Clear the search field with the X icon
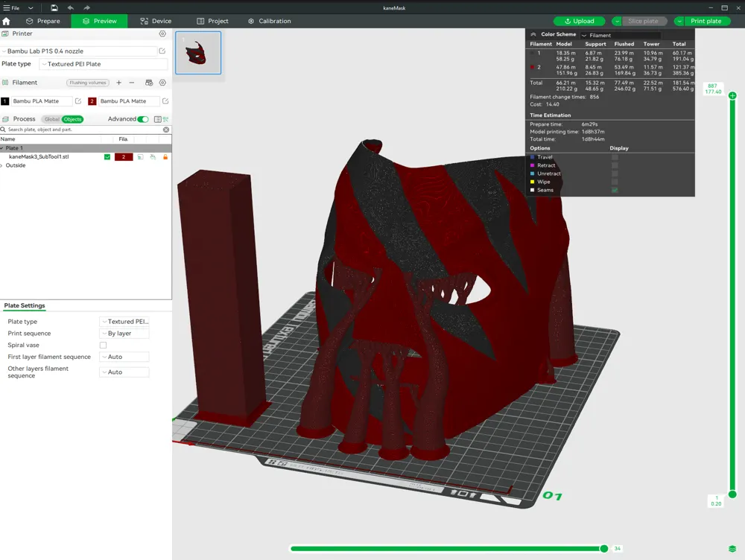 [x=166, y=130]
